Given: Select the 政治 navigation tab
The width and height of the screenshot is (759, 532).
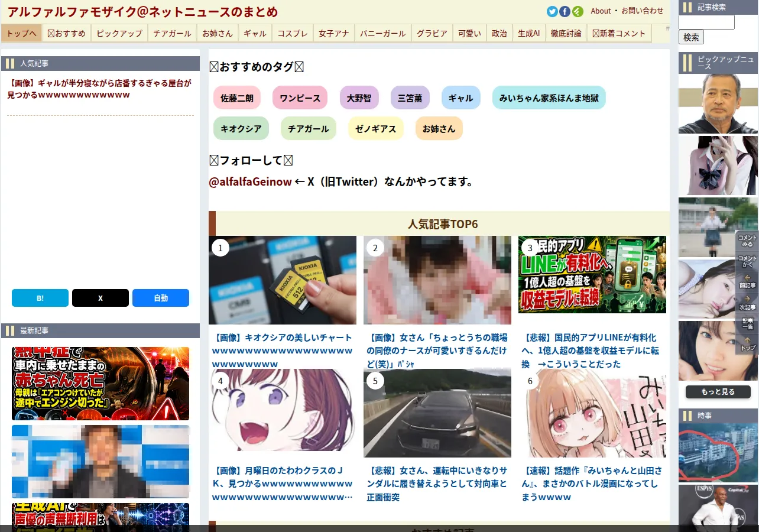Looking at the screenshot, I should pos(499,34).
